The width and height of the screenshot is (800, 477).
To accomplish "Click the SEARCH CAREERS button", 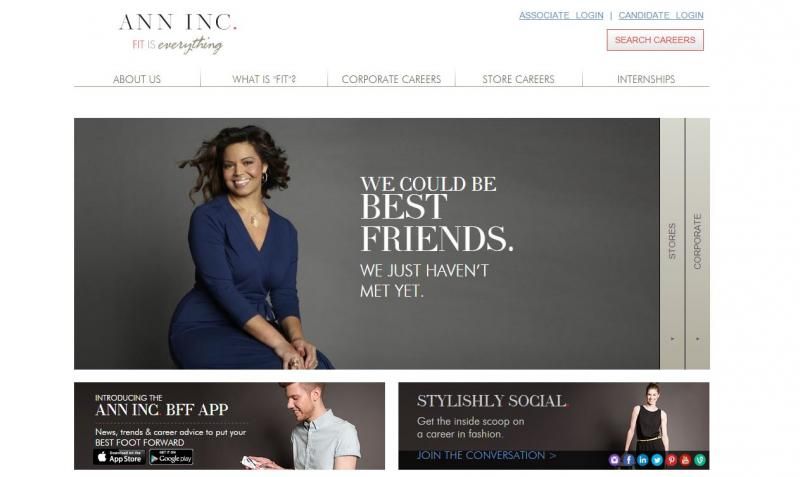I will point(655,40).
